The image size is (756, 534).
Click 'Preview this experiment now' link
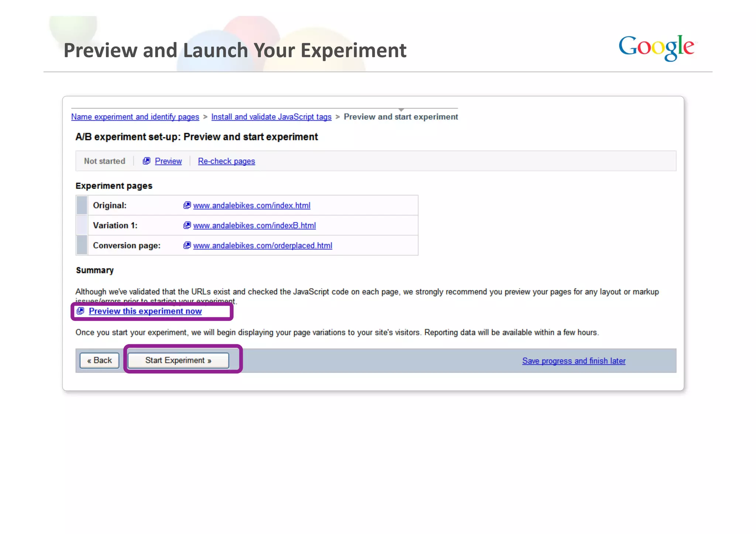(145, 311)
